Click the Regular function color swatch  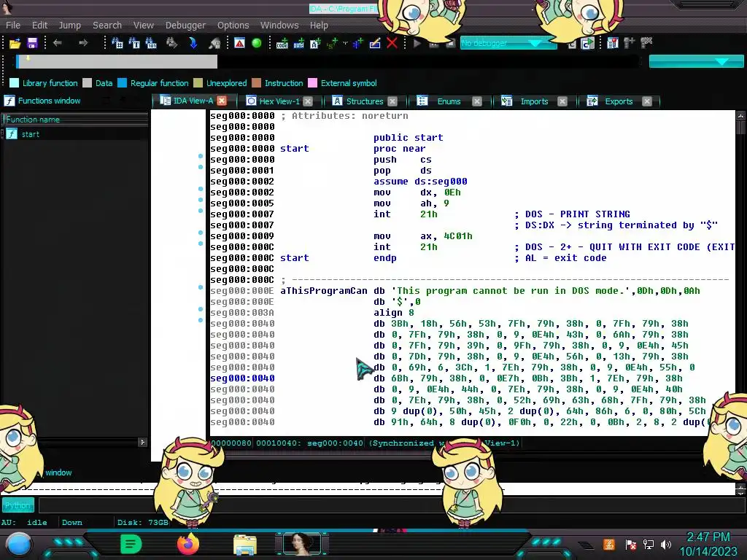[122, 83]
